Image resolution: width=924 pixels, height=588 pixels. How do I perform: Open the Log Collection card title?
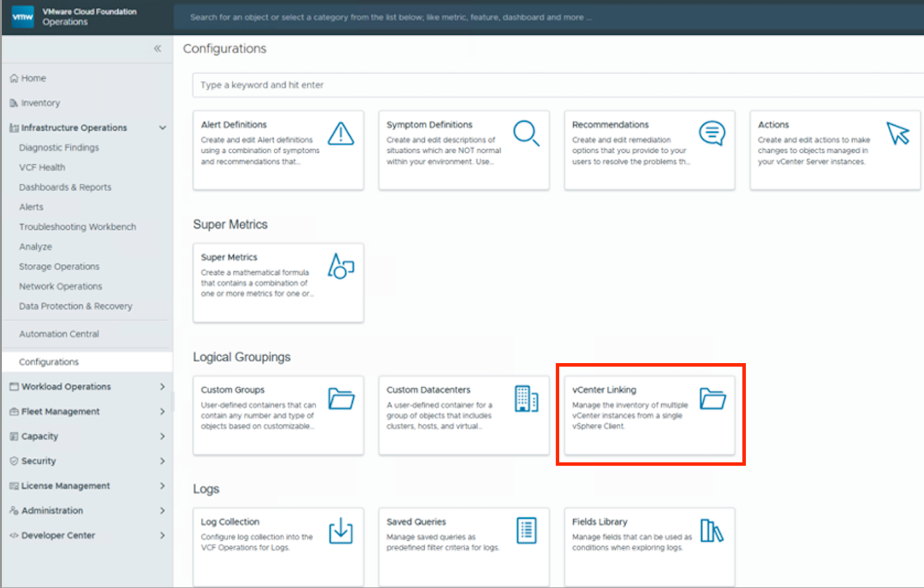(230, 522)
